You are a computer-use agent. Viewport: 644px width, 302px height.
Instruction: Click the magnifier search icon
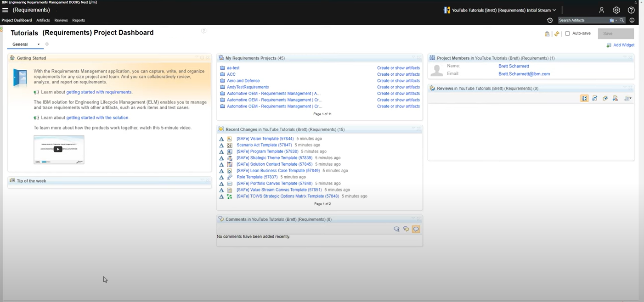pyautogui.click(x=622, y=20)
